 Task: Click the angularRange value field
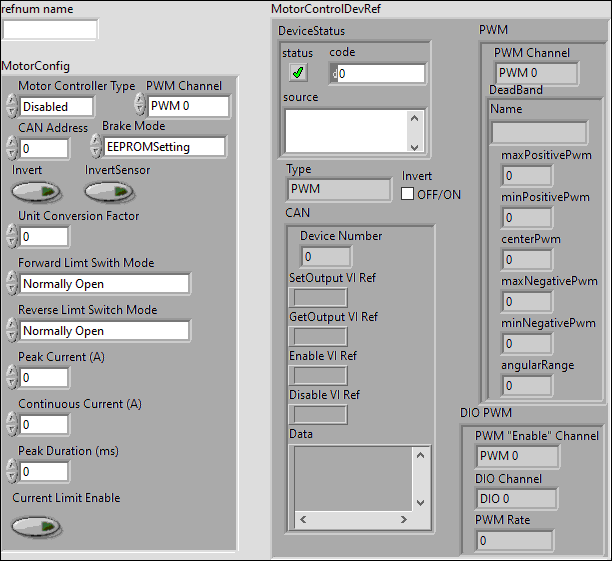click(527, 386)
